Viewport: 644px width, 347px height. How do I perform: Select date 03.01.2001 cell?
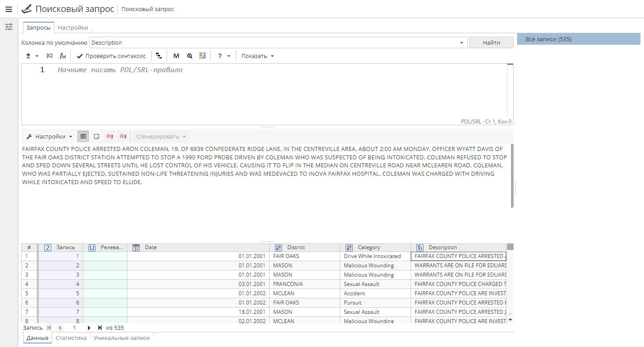pyautogui.click(x=198, y=284)
